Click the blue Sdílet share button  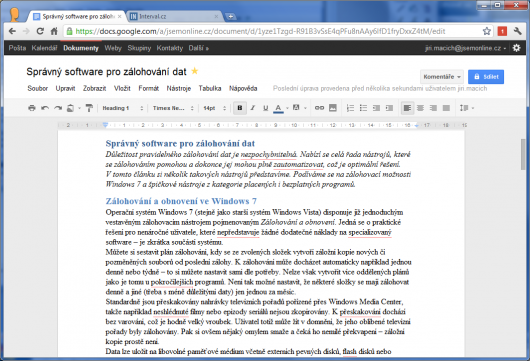pyautogui.click(x=486, y=77)
